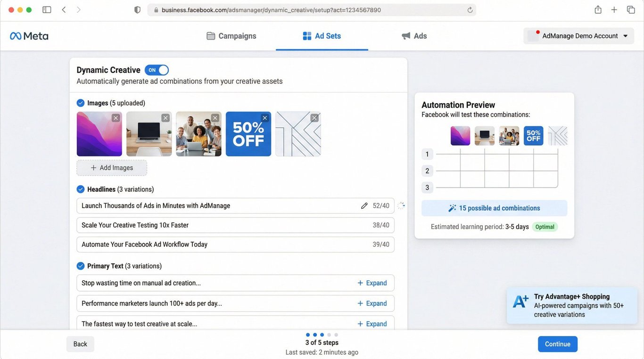Click the 52/40 character counter

(x=381, y=206)
